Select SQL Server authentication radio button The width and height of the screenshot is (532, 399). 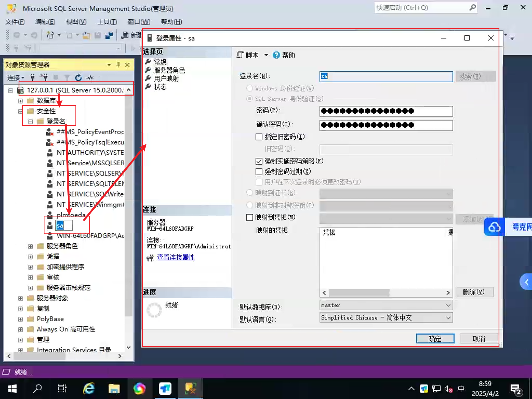(x=250, y=99)
